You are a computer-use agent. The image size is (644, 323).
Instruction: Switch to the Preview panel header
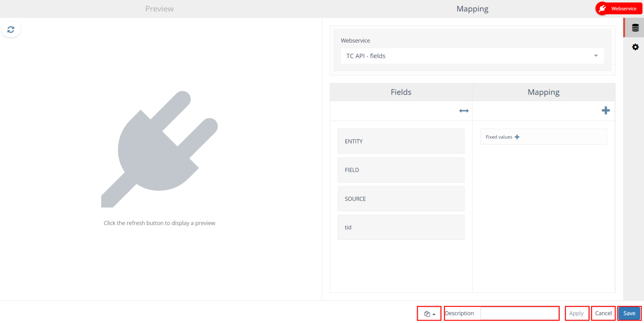159,9
